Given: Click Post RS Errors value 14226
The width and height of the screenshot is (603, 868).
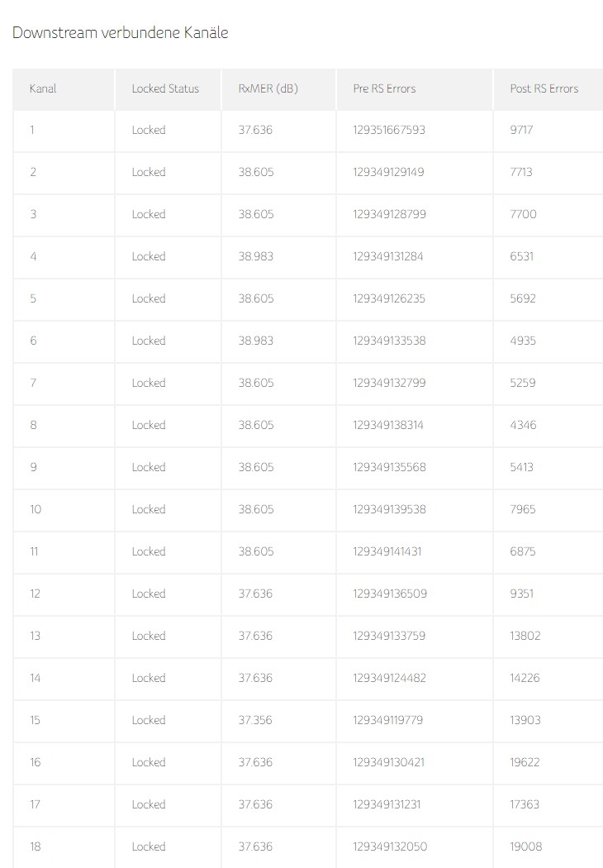Looking at the screenshot, I should coord(525,678).
